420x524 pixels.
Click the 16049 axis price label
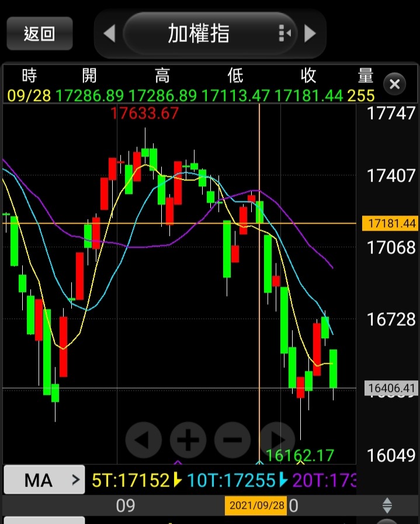click(x=391, y=455)
